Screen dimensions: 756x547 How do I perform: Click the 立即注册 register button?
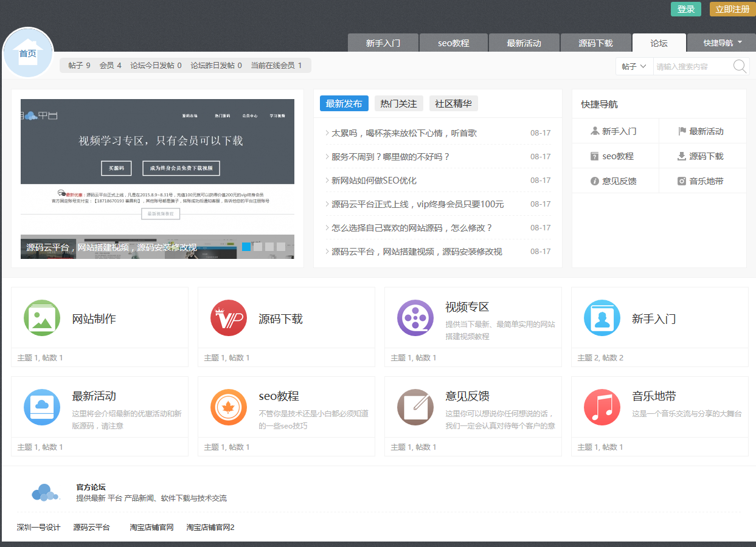click(x=732, y=9)
